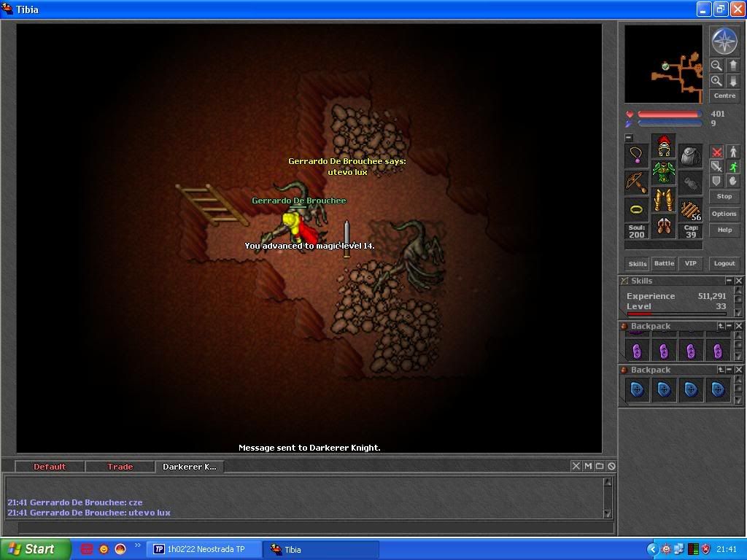The height and width of the screenshot is (560, 747).
Task: Zoom in the minimap
Action: [716, 80]
